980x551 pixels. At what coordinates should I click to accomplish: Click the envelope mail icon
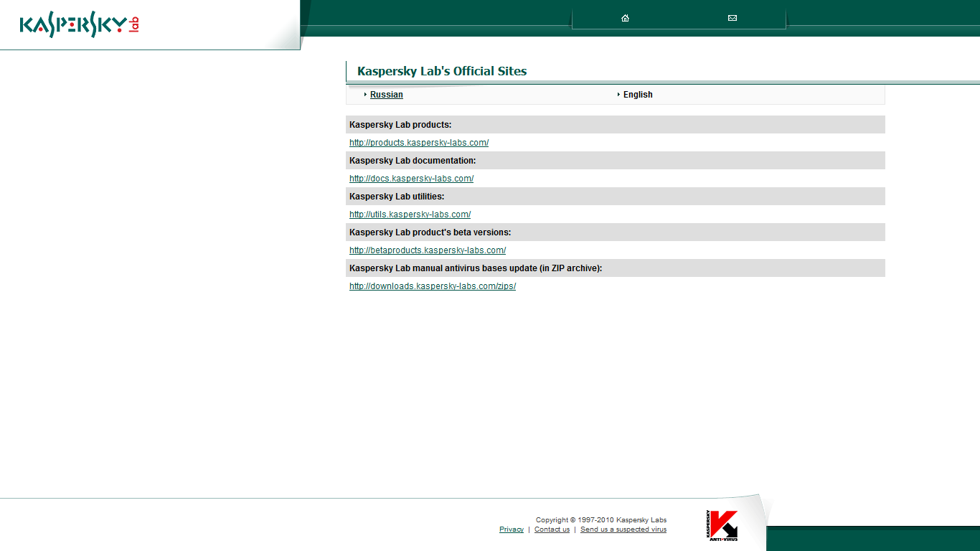732,18
